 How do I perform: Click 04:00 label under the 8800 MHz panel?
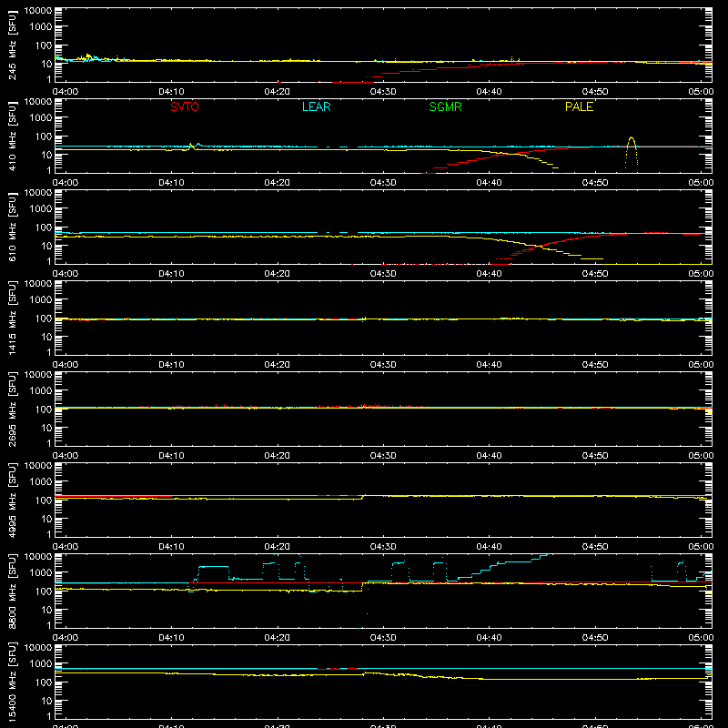click(x=66, y=638)
